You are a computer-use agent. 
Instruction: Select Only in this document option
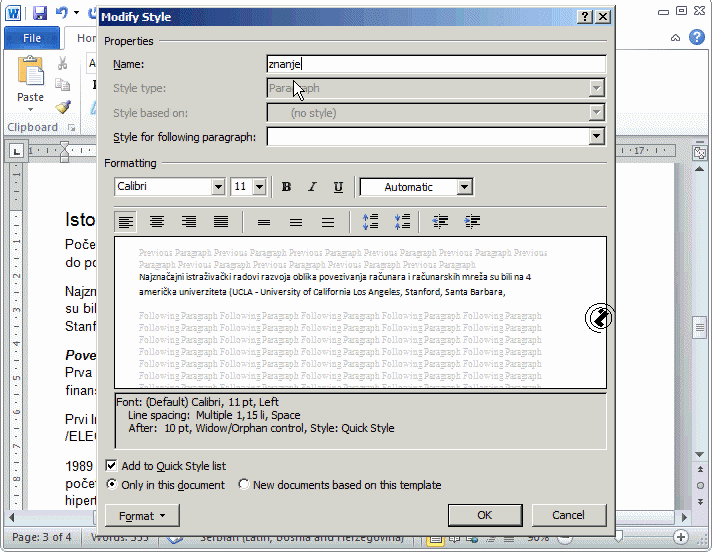click(x=112, y=485)
